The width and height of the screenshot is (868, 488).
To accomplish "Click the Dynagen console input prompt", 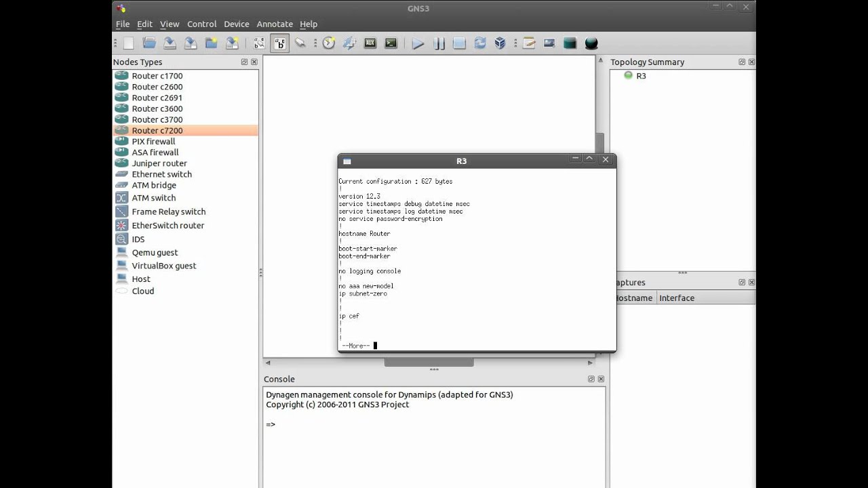I will coord(271,424).
